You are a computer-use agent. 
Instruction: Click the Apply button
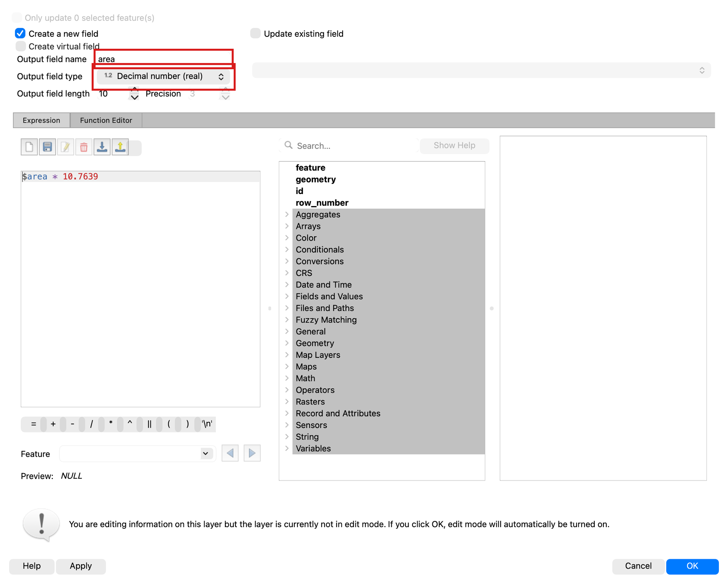(81, 566)
